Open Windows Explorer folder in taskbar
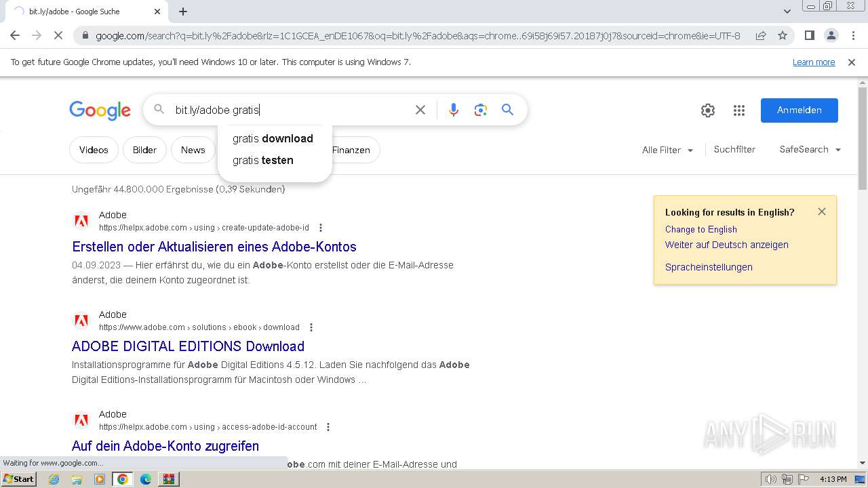Screen dimensions: 868x488 pos(77,479)
